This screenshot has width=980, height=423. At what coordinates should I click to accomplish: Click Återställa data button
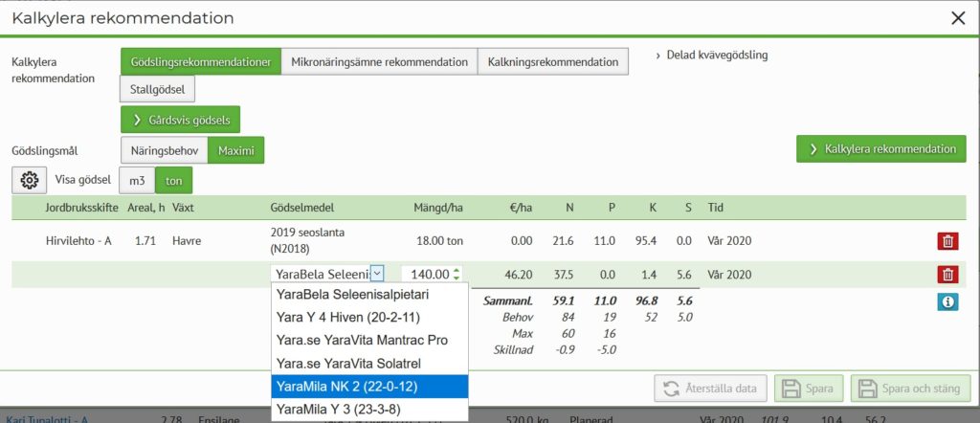pos(711,388)
